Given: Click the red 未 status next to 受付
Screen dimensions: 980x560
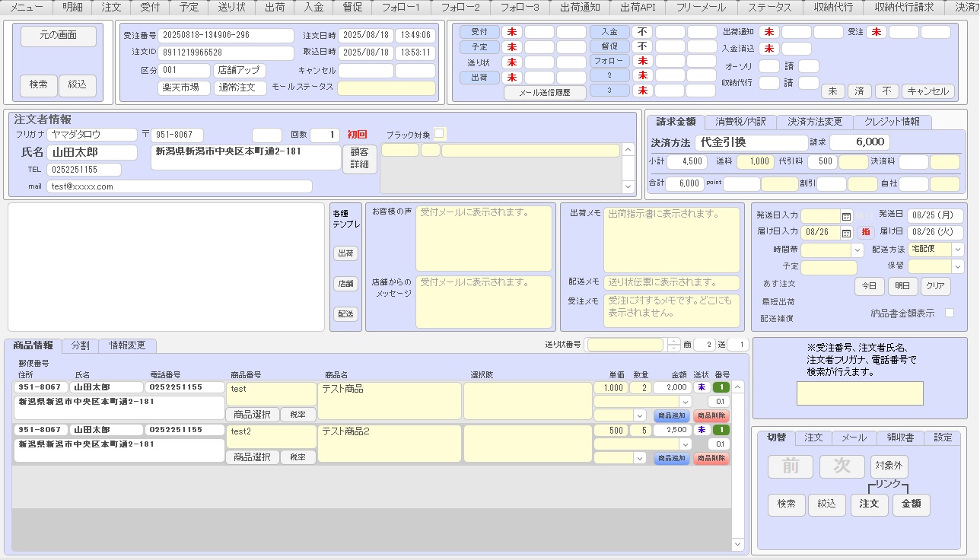Looking at the screenshot, I should point(512,32).
